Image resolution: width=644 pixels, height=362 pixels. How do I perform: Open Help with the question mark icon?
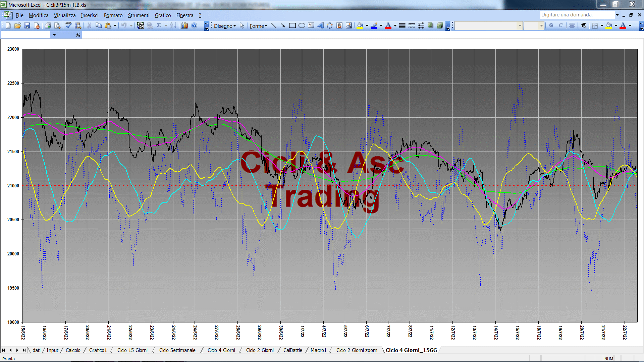[x=194, y=25]
